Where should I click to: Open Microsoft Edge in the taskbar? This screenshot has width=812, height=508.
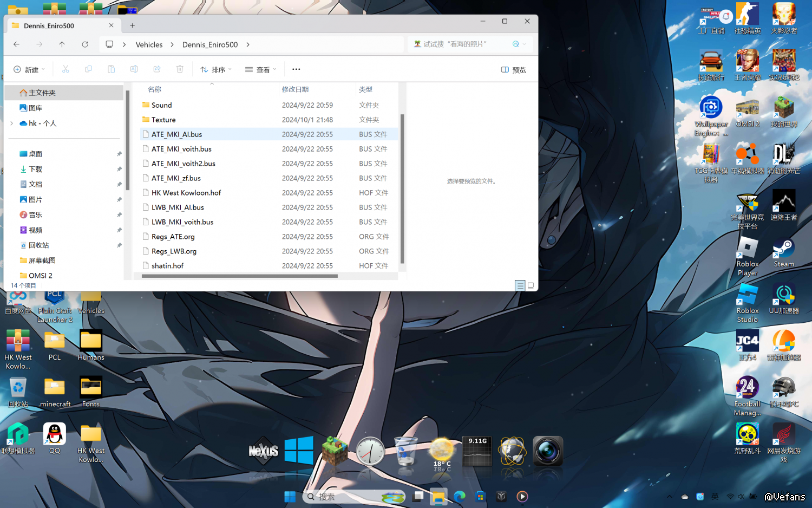460,496
